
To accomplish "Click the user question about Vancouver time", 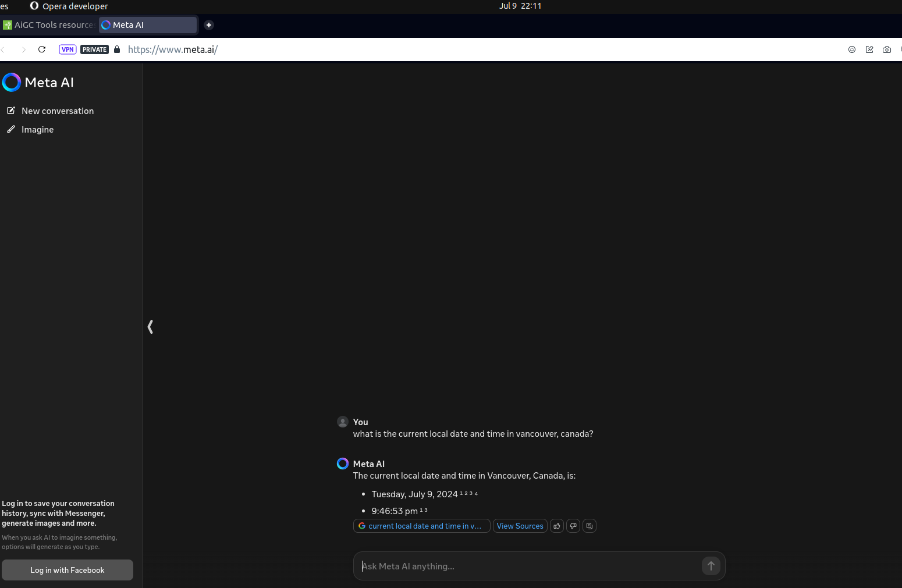I will point(473,434).
